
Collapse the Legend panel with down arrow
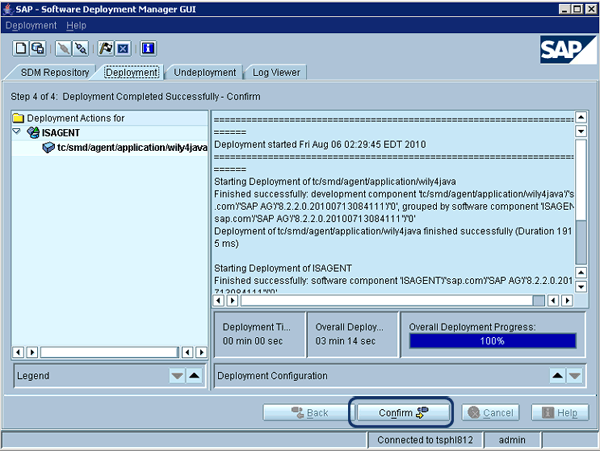coord(177,376)
